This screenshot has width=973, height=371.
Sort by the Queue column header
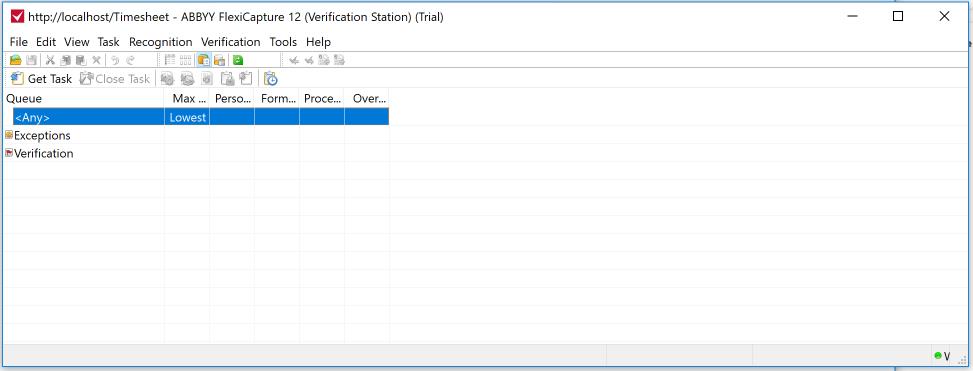tap(84, 98)
